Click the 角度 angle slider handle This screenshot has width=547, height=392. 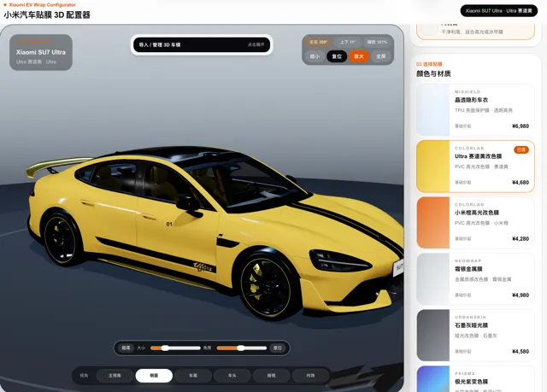click(240, 348)
